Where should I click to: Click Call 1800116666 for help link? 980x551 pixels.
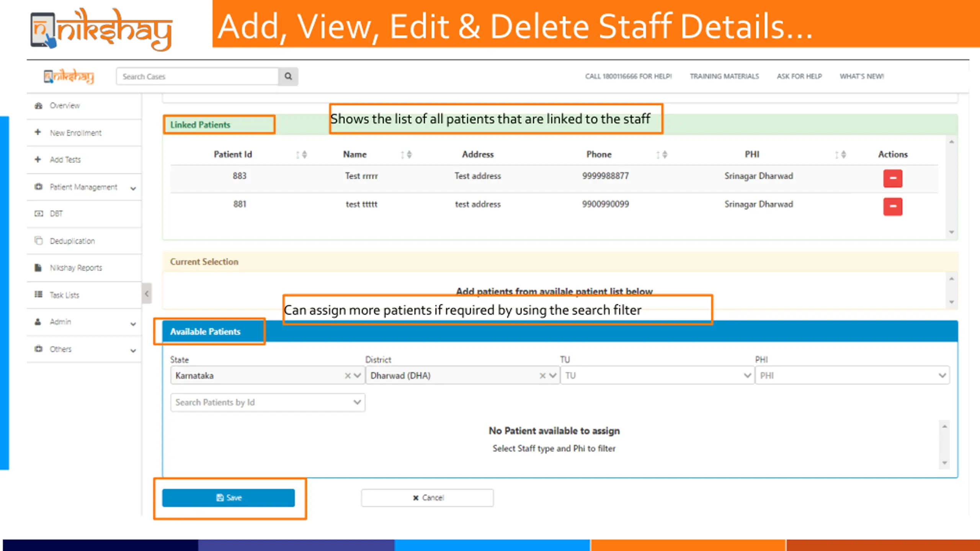(x=628, y=76)
